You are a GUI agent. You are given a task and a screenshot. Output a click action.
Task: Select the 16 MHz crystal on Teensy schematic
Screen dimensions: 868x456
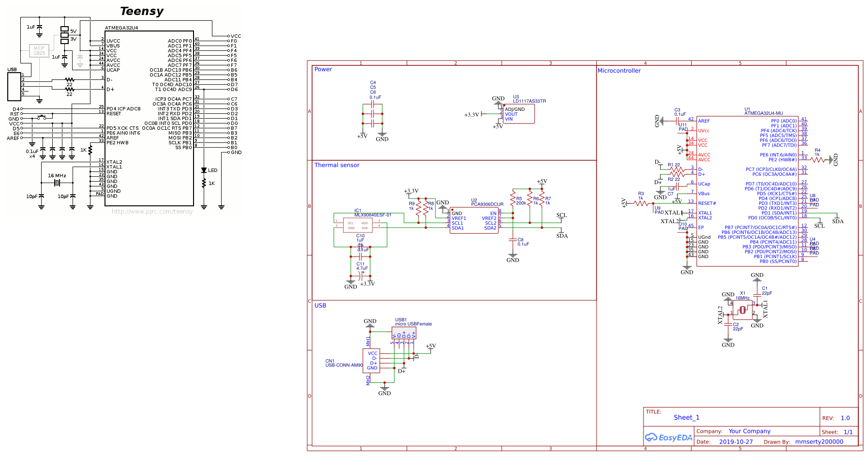[57, 182]
